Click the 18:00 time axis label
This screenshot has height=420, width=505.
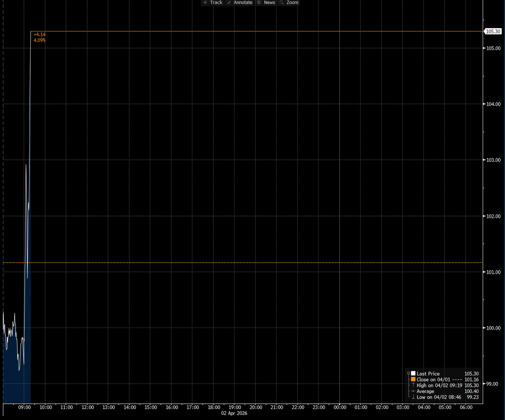[214, 407]
